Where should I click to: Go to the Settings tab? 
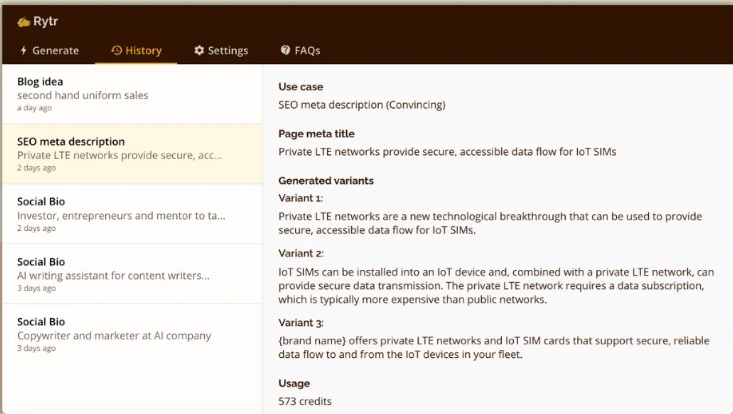point(221,50)
